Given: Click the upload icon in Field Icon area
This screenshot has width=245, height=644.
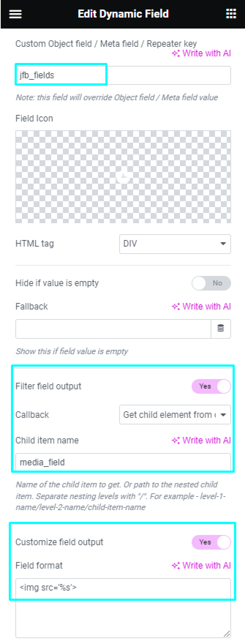Looking at the screenshot, I should [x=123, y=176].
